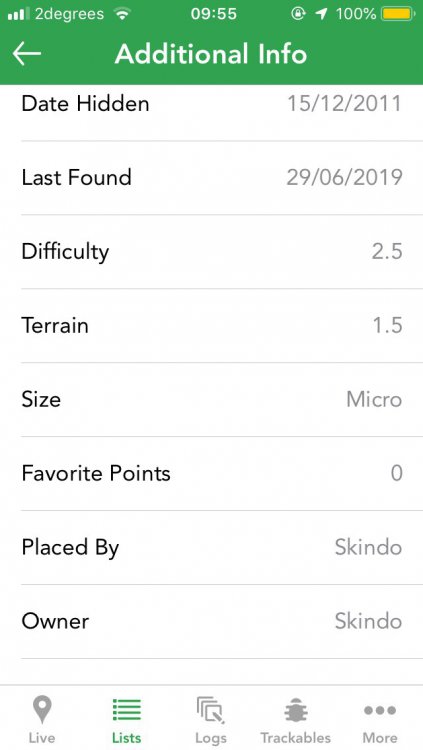Tap the Wi-Fi icon in status bar
423x750 pixels.
[x=123, y=14]
